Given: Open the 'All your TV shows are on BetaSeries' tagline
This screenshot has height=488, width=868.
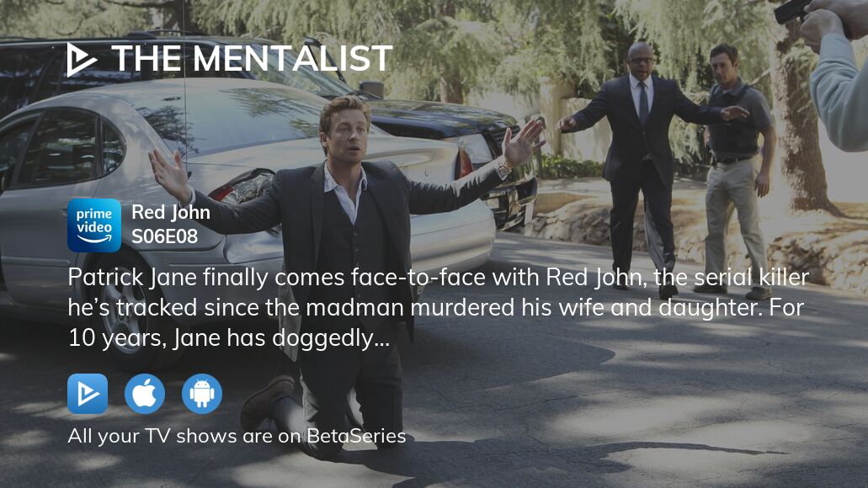Looking at the screenshot, I should 237,436.
